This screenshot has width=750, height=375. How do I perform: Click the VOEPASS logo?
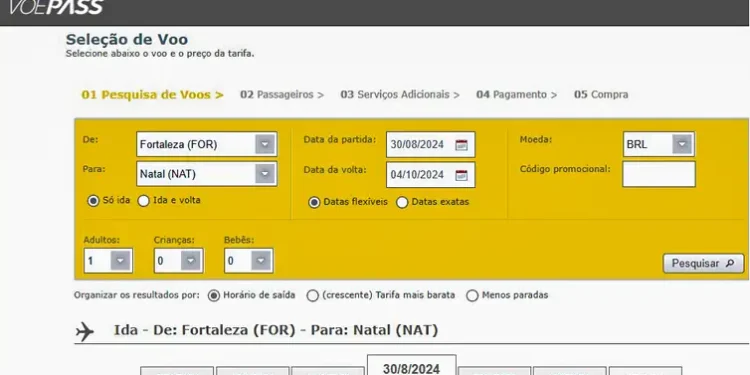point(56,7)
